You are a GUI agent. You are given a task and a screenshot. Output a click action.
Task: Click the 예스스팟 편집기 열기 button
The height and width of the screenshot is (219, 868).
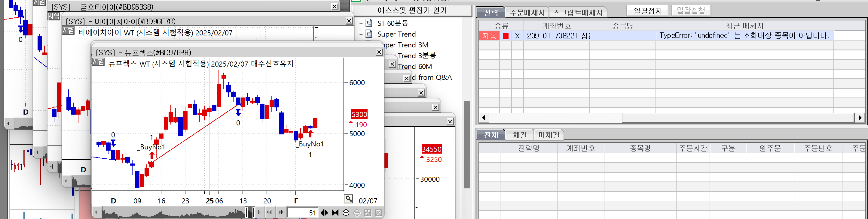coord(412,10)
